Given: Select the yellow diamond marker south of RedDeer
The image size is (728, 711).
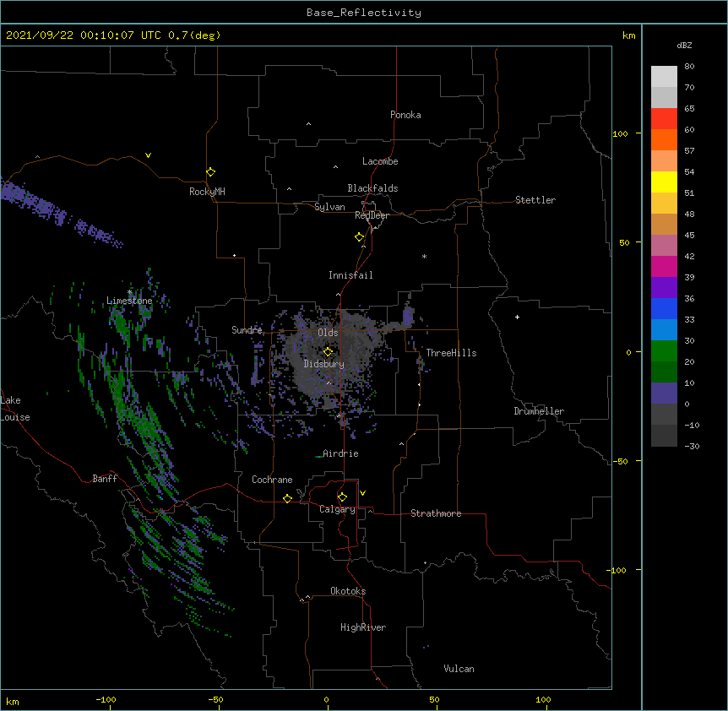Looking at the screenshot, I should tap(359, 237).
